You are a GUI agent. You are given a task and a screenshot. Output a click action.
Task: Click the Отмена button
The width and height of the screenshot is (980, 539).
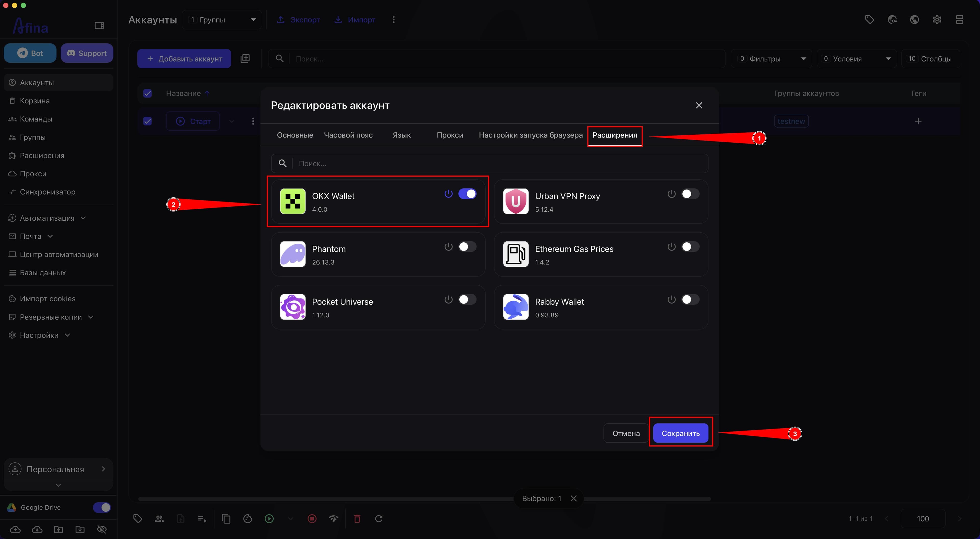(x=626, y=433)
